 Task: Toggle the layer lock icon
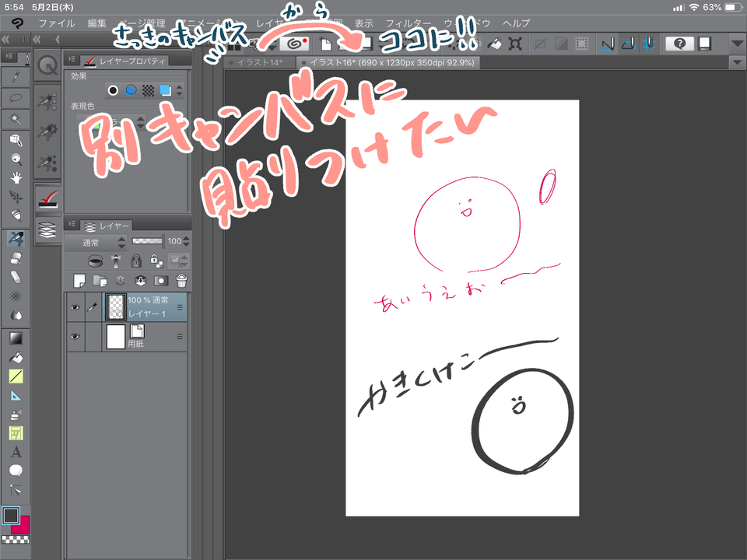(x=138, y=261)
